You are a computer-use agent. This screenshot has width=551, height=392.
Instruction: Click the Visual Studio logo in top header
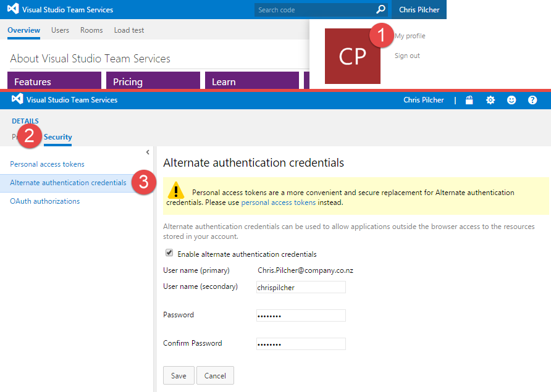[x=13, y=9]
